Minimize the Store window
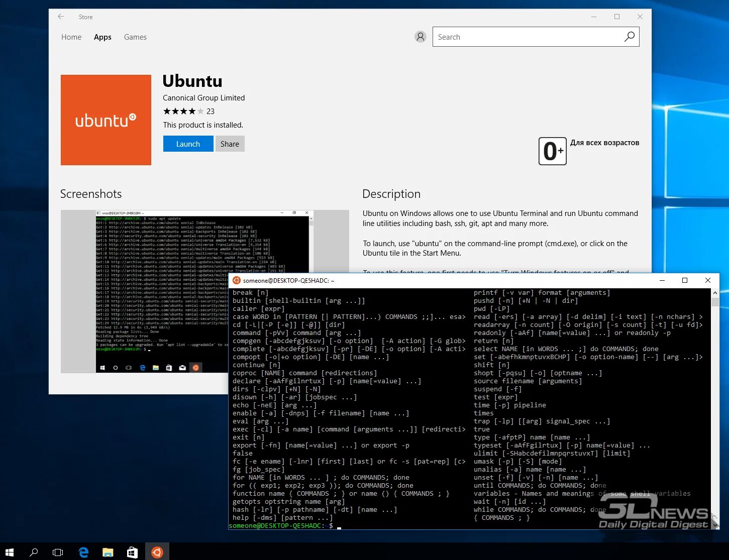 click(594, 17)
